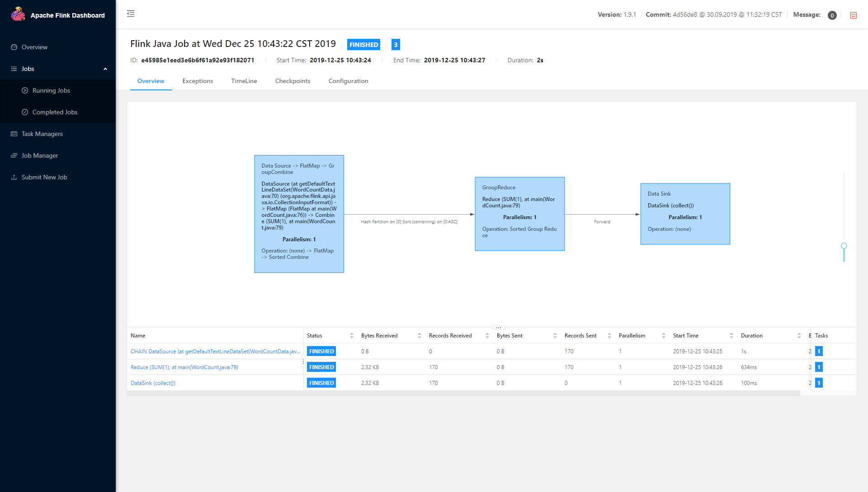The height and width of the screenshot is (492, 868).
Task: Collapse the Jobs submenu chevron
Action: pos(105,69)
